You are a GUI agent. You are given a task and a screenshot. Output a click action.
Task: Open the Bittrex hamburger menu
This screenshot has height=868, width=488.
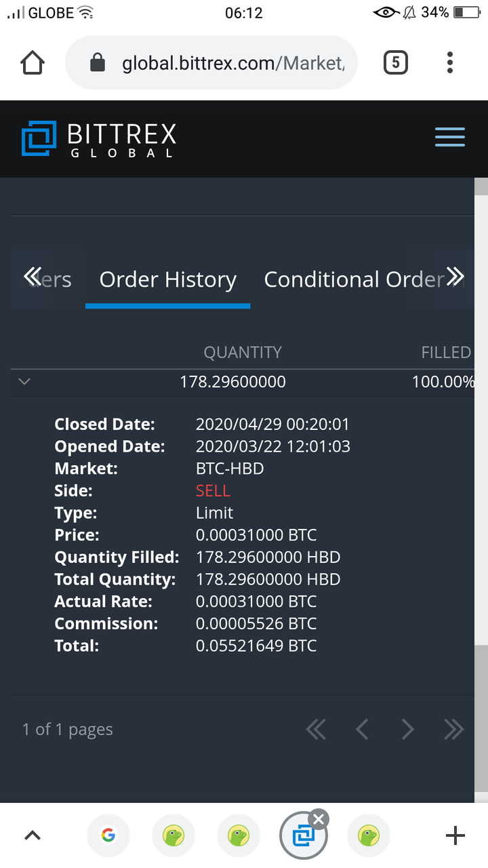(x=449, y=136)
